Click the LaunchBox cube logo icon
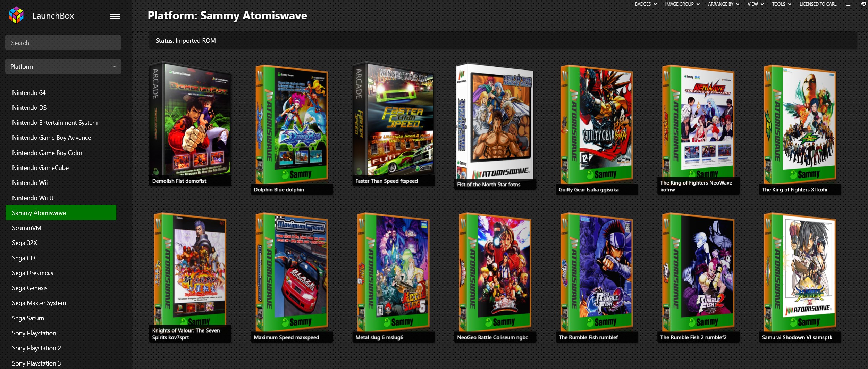This screenshot has height=369, width=868. tap(16, 15)
